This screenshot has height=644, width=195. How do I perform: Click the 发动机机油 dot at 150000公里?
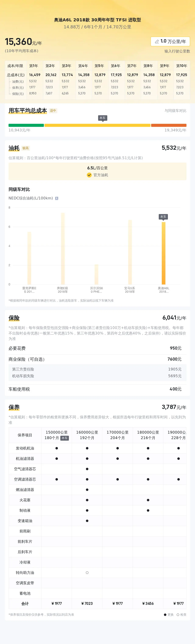click(57, 448)
